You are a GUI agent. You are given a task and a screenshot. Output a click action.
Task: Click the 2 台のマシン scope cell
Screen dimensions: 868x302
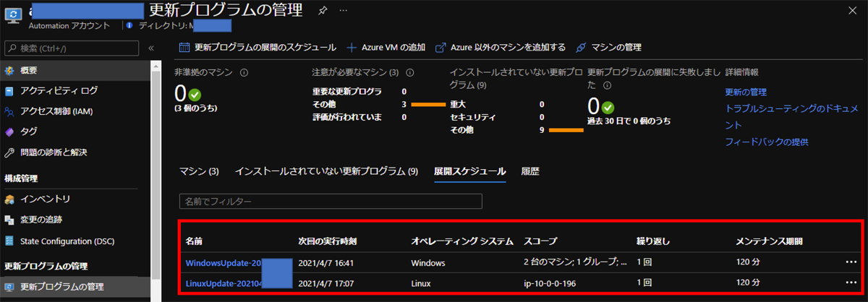[x=574, y=262]
